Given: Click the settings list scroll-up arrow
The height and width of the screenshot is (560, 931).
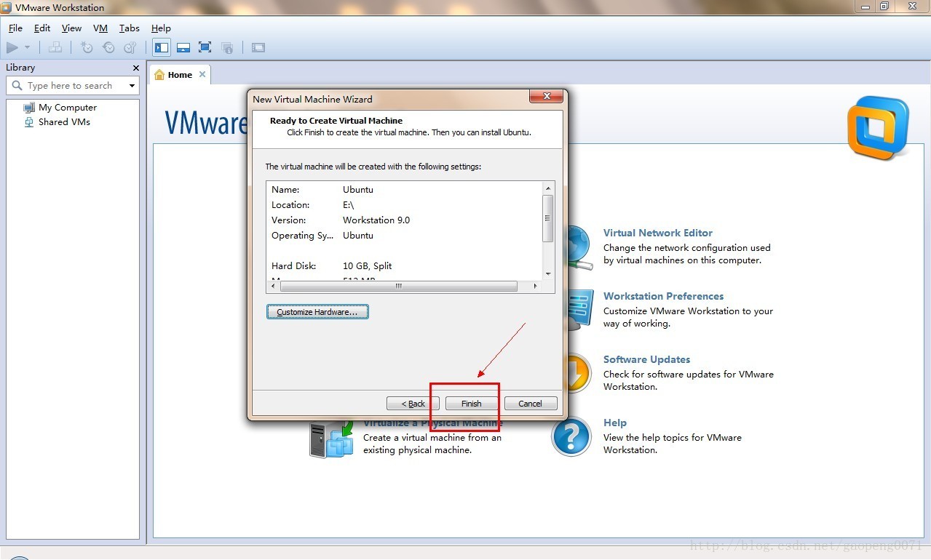Looking at the screenshot, I should coord(548,189).
